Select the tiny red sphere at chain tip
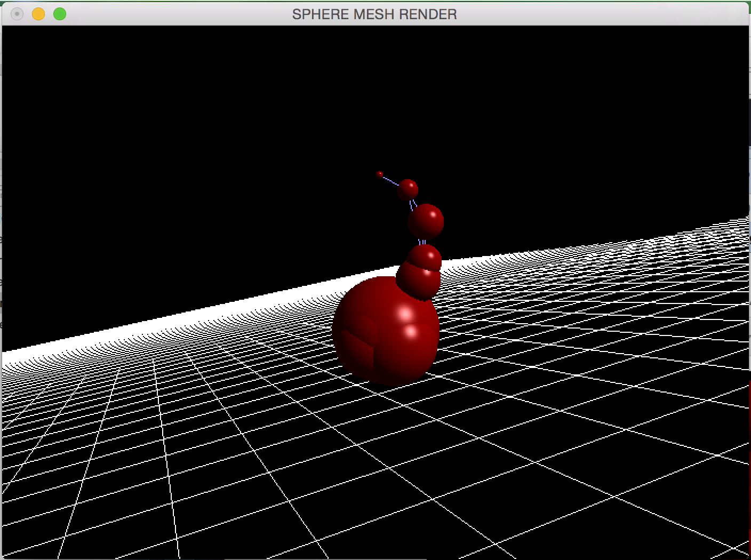 click(379, 174)
